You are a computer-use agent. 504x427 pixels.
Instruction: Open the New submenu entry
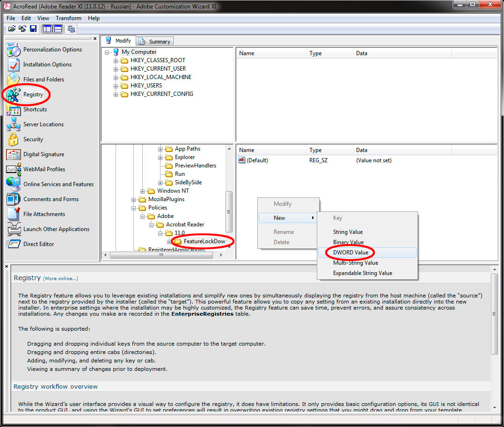click(x=288, y=218)
